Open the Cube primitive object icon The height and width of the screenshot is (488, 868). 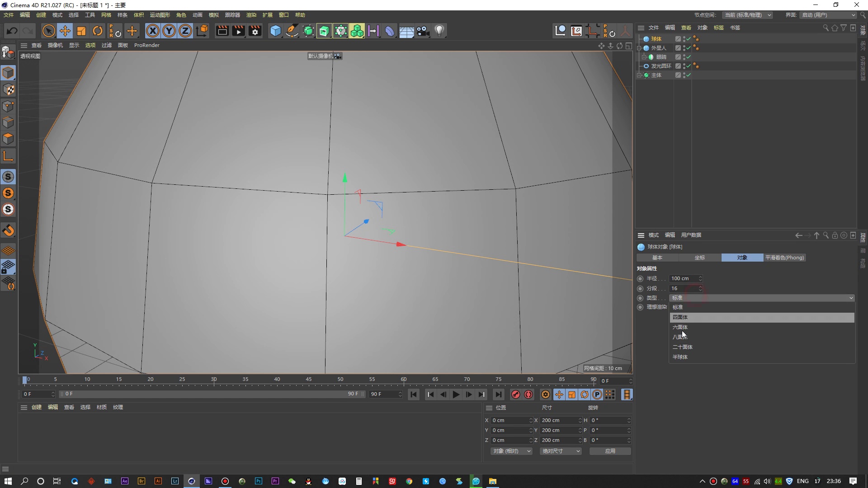pyautogui.click(x=275, y=31)
